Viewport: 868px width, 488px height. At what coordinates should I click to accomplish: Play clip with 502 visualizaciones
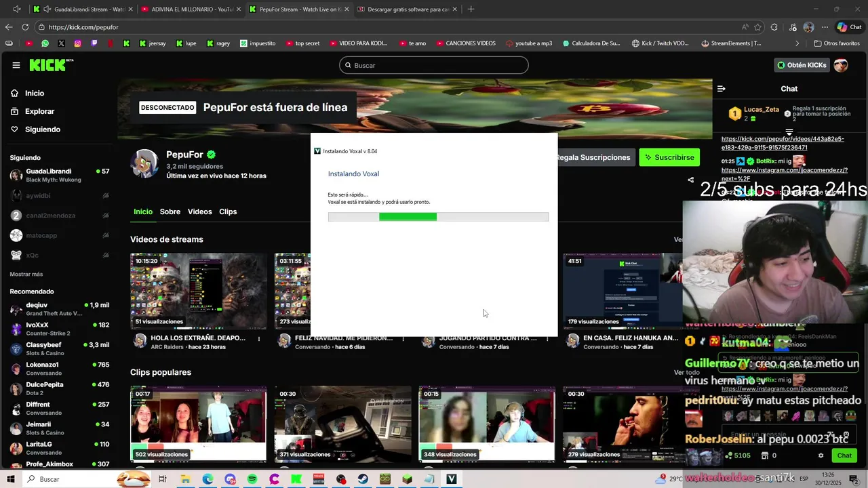coord(199,424)
